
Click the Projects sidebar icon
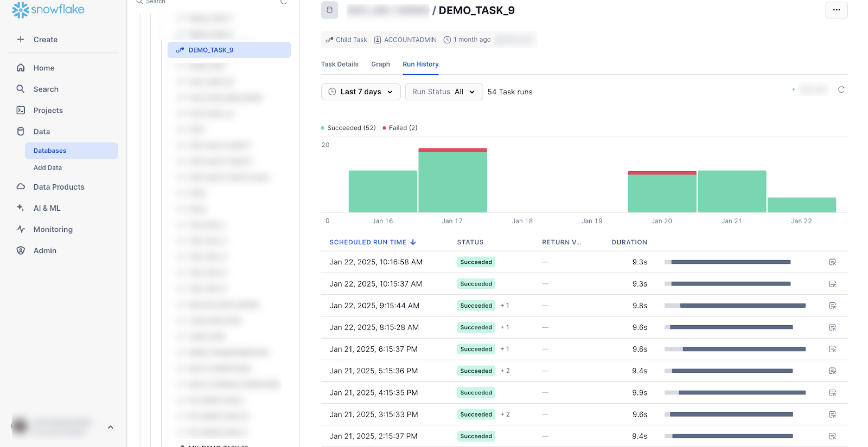coord(21,110)
